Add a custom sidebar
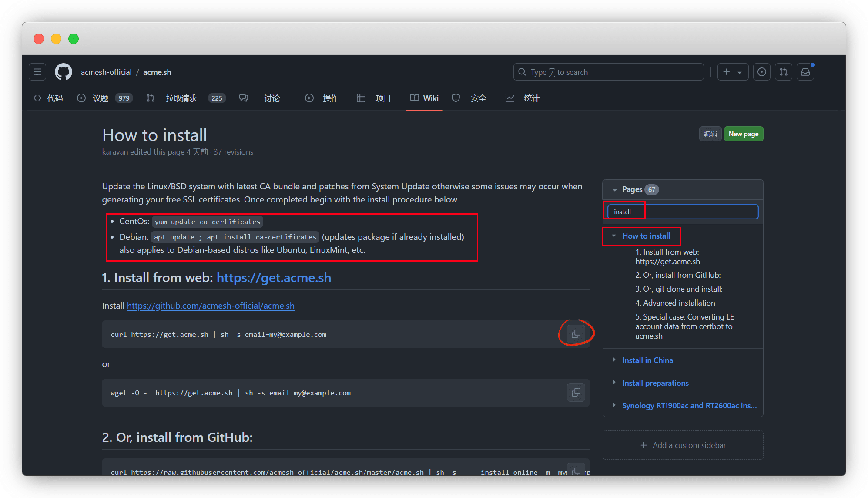868x498 pixels. pos(683,445)
